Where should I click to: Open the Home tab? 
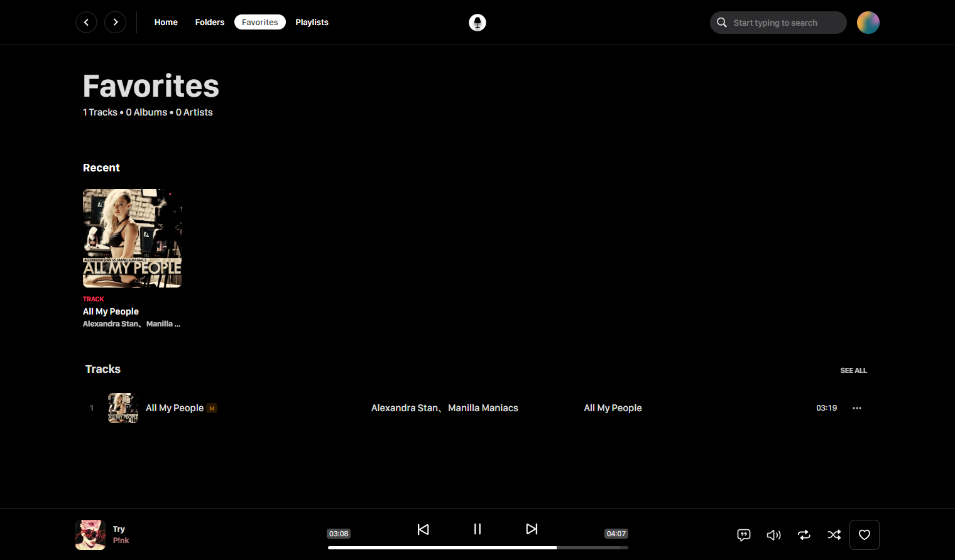(x=166, y=22)
